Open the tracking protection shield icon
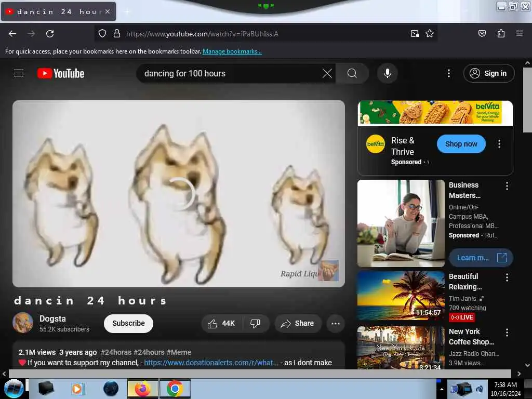 102,33
